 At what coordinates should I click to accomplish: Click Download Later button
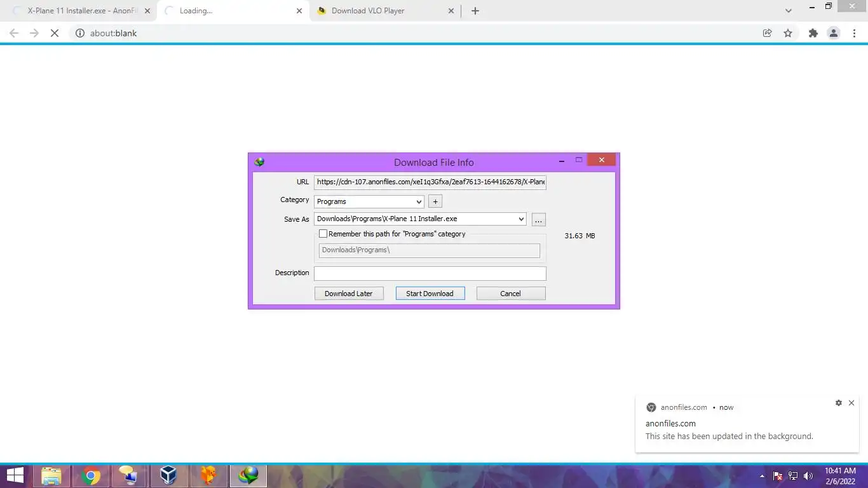[x=349, y=294]
